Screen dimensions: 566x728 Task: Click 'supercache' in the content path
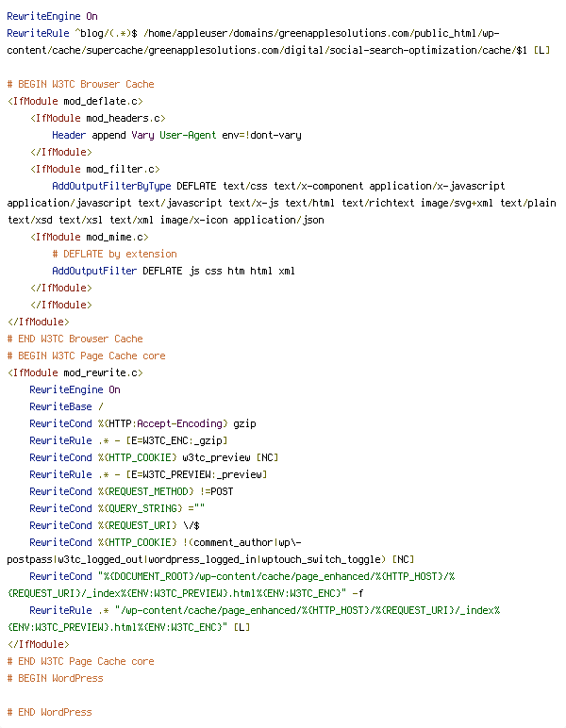pyautogui.click(x=114, y=50)
